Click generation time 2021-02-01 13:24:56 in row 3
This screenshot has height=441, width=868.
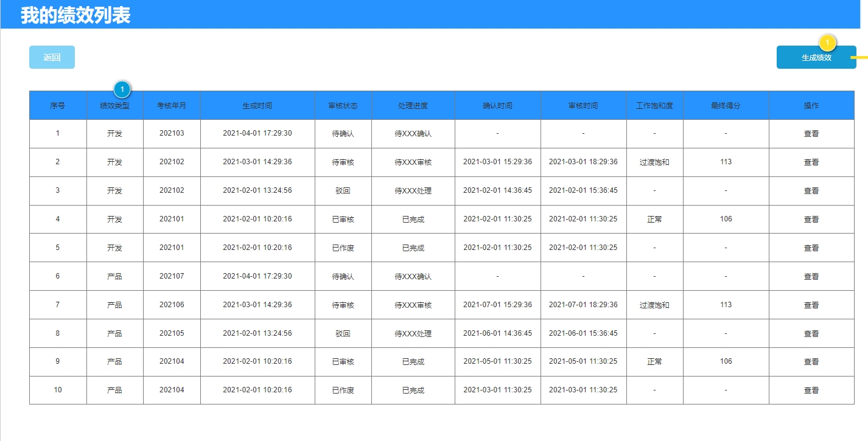coord(257,190)
